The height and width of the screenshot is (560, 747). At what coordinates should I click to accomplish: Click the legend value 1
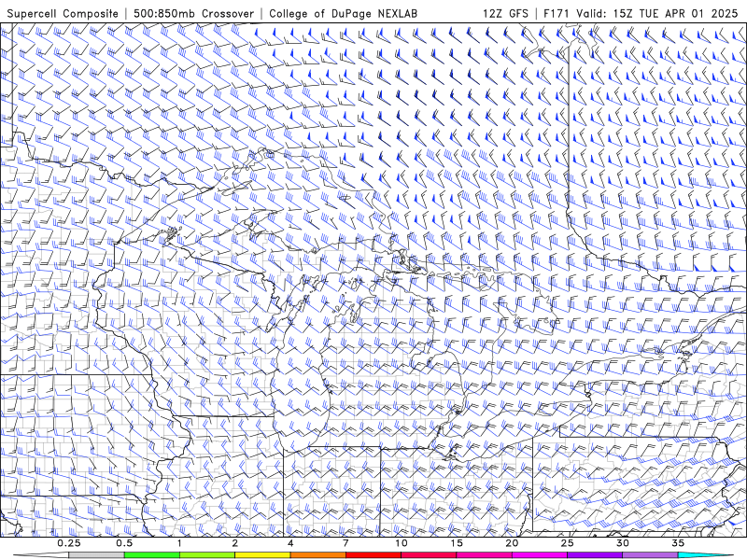(x=179, y=543)
